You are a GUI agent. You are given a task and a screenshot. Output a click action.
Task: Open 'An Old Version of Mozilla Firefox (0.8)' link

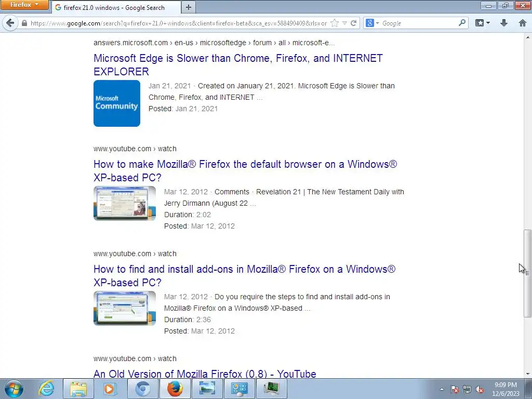tap(205, 374)
